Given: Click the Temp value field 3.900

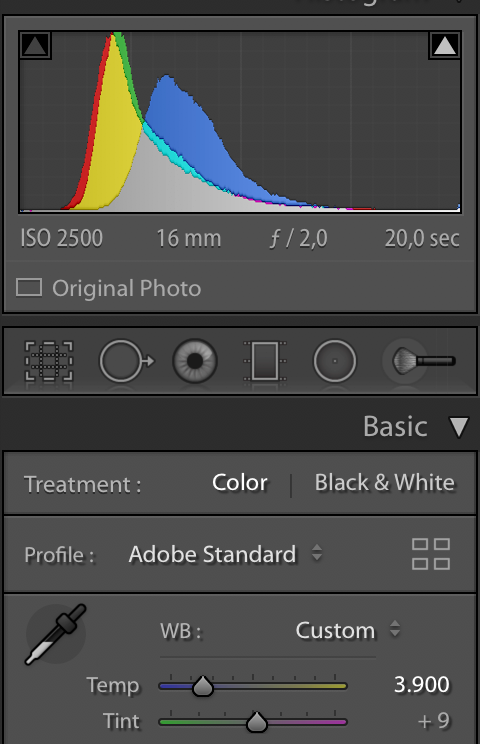Looking at the screenshot, I should click(422, 685).
